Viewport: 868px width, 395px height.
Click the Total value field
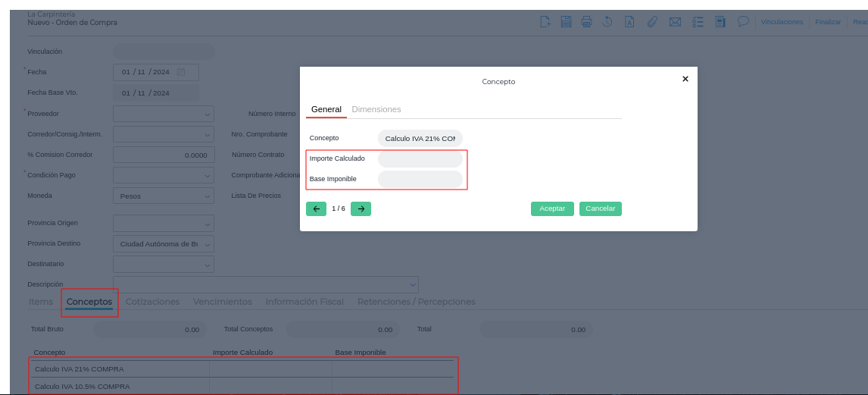tap(535, 330)
